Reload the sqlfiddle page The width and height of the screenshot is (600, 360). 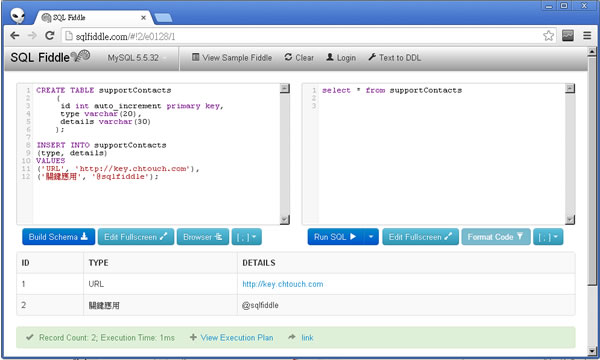click(50, 36)
